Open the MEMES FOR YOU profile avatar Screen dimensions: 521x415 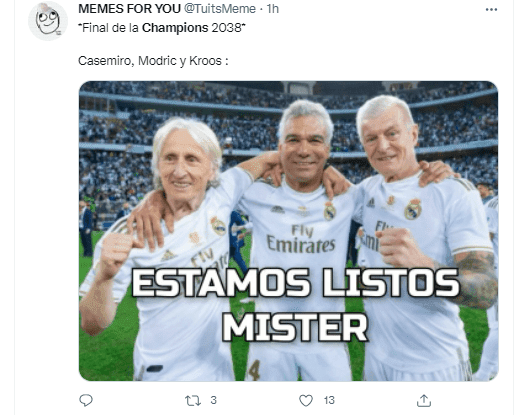click(48, 21)
